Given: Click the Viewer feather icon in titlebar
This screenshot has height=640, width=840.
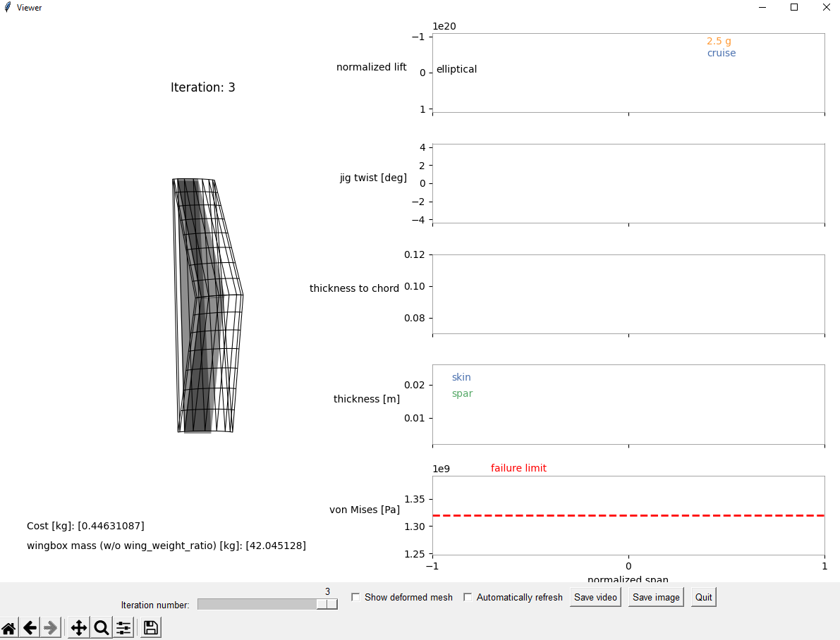Looking at the screenshot, I should click(x=8, y=7).
